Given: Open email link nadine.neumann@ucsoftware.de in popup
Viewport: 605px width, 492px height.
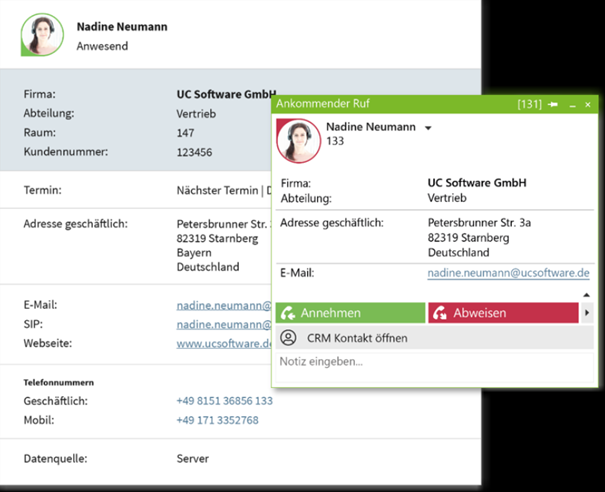Looking at the screenshot, I should 508,273.
